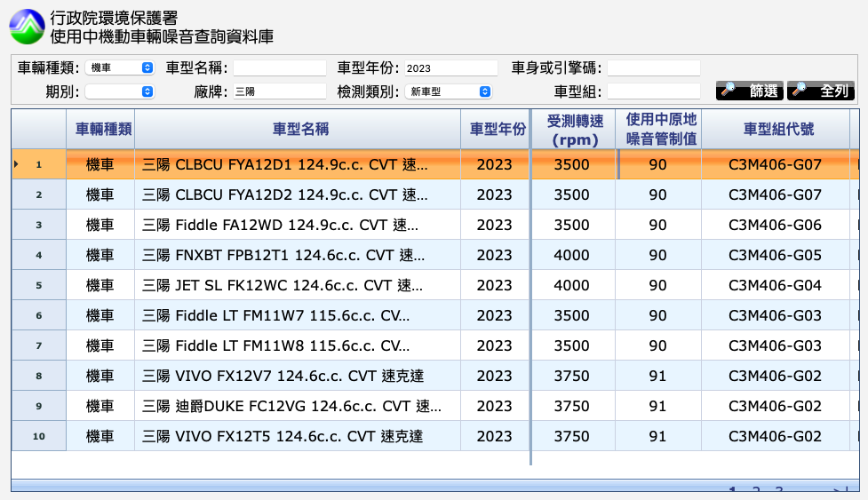Viewport: 868px width, 500px height.
Task: Click the 車型年份 field containing 2023
Action: coord(450,68)
